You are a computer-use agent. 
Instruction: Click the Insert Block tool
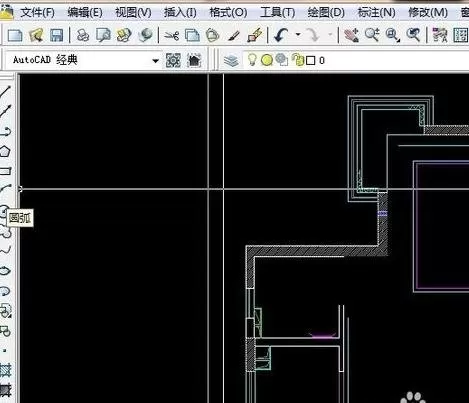point(6,311)
